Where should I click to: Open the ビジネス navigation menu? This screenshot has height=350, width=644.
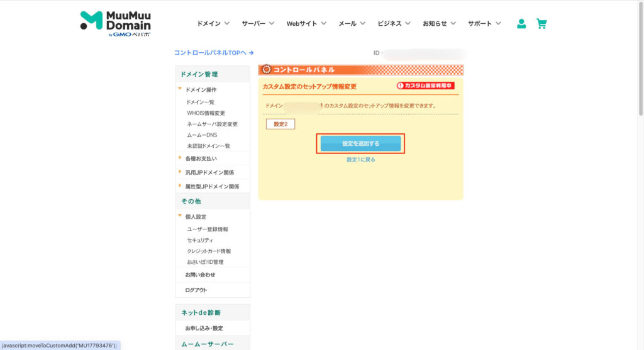pos(394,24)
